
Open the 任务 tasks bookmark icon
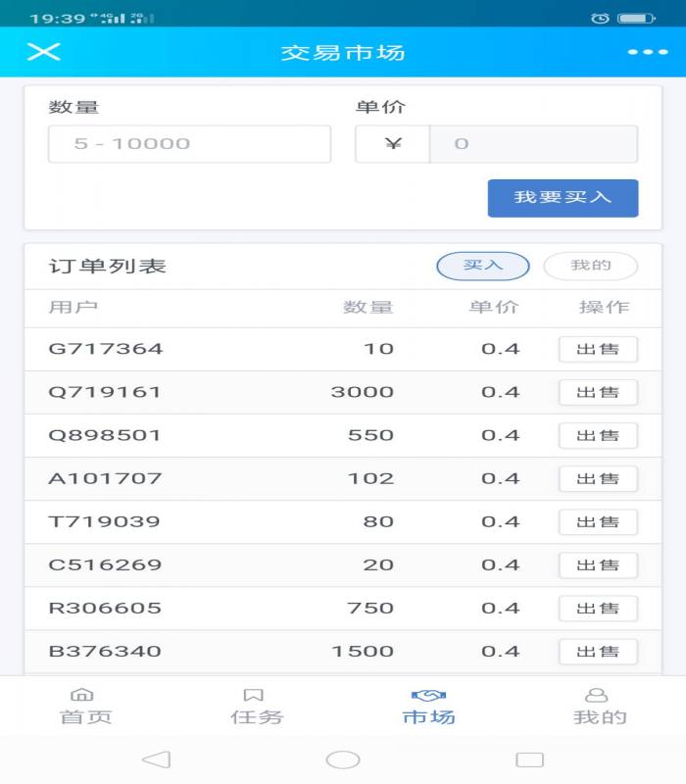(256, 695)
